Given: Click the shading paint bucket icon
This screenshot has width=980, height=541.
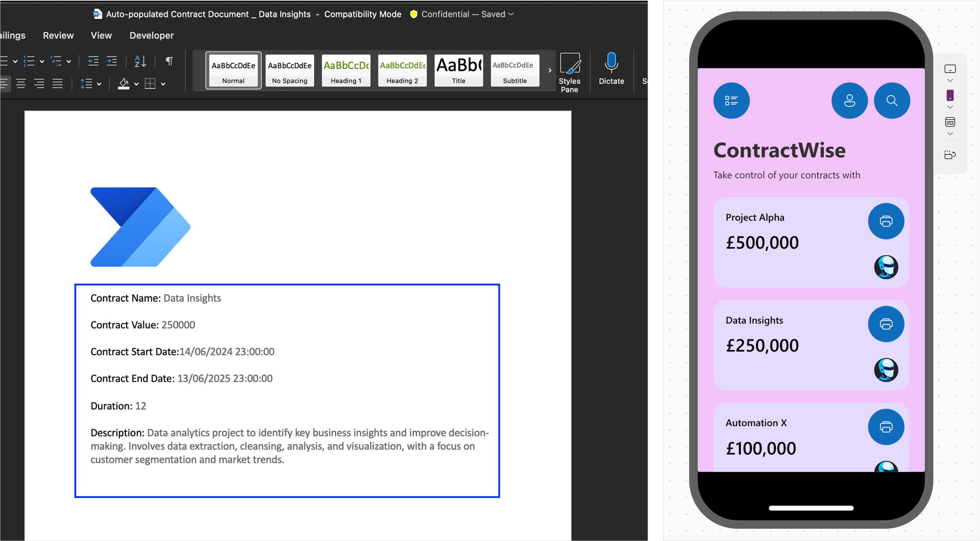Looking at the screenshot, I should (x=123, y=83).
